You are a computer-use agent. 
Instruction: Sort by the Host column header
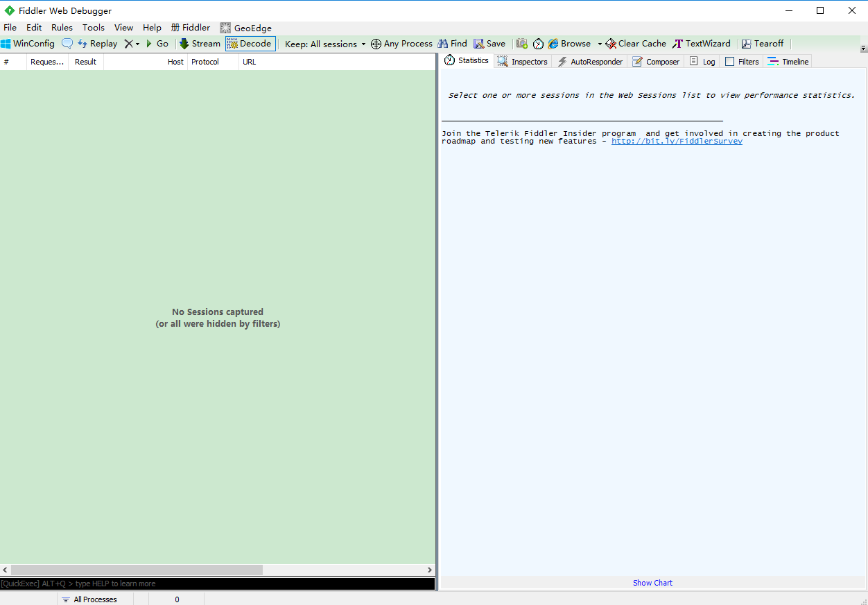[146, 62]
